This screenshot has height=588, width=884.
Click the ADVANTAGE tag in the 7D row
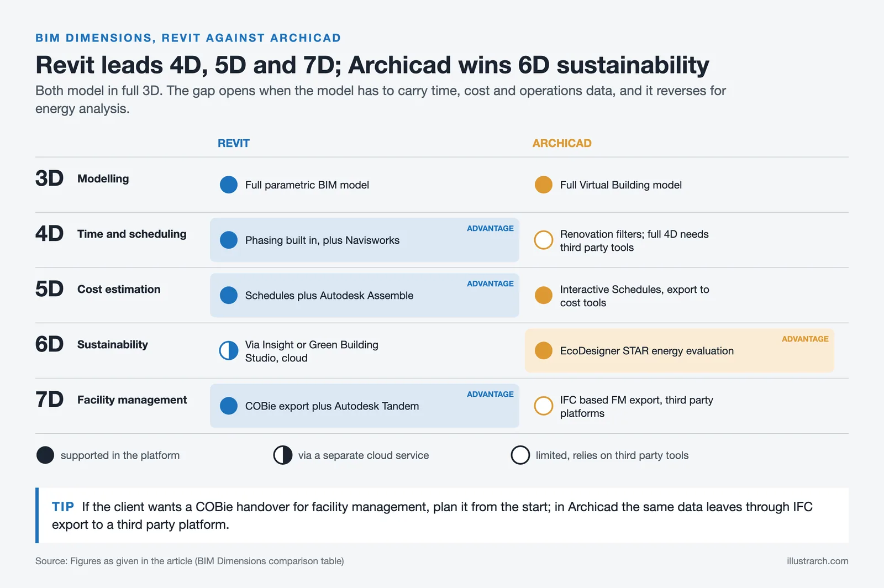[490, 394]
